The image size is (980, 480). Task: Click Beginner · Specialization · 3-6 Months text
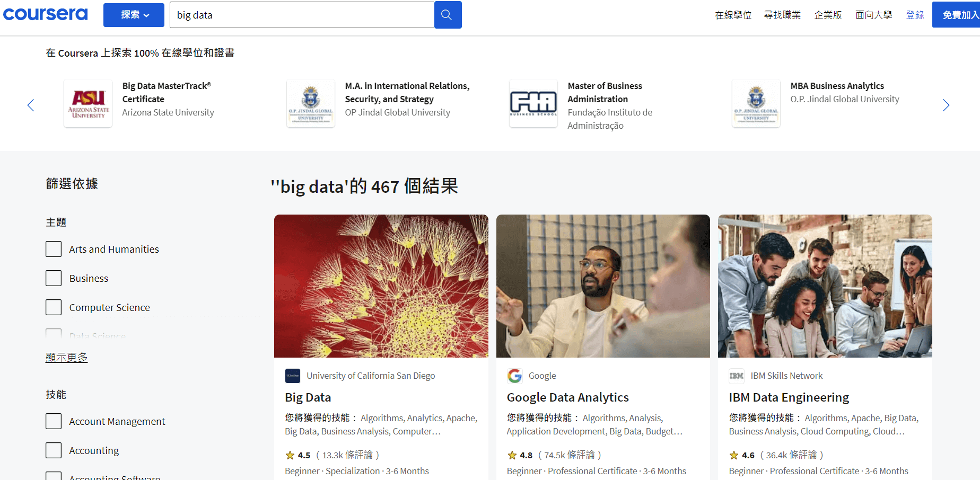tap(357, 471)
